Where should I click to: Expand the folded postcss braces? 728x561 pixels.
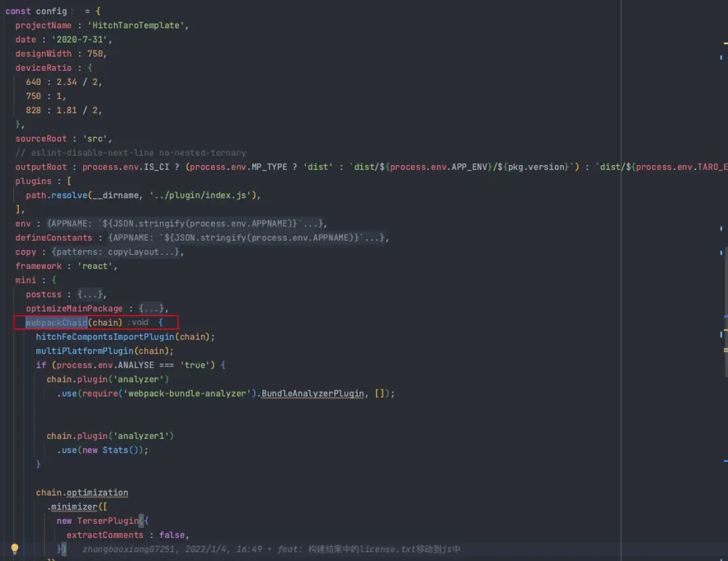[90, 295]
